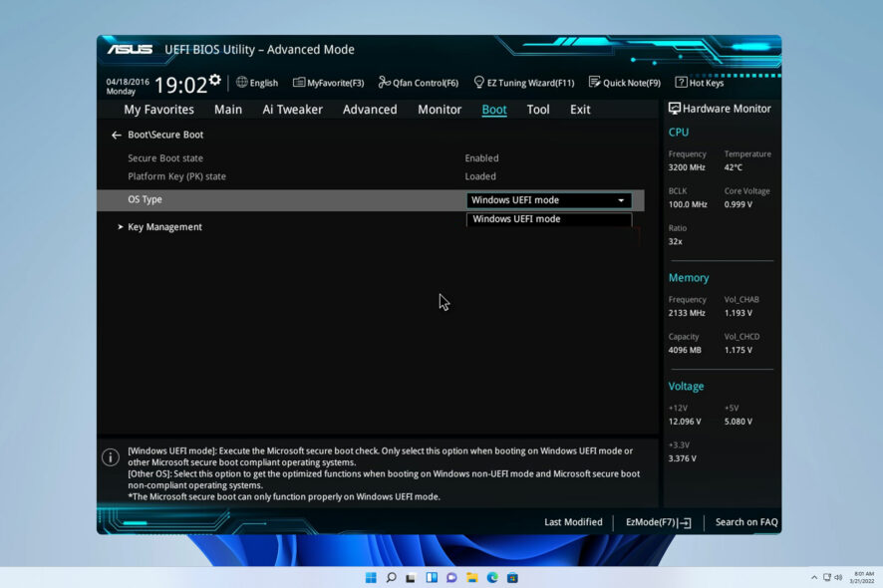Open Widgets from the taskbar
This screenshot has height=588, width=883.
coord(432,578)
